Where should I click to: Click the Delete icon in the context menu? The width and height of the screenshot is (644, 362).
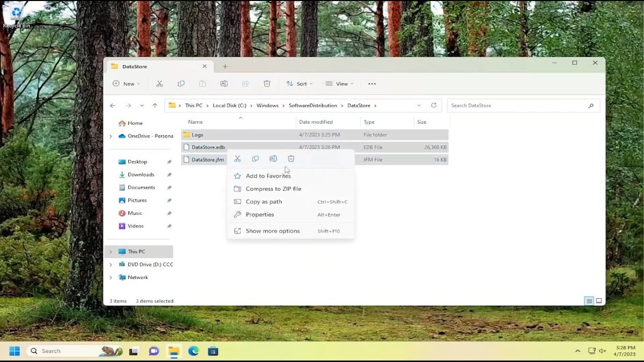[x=291, y=159]
